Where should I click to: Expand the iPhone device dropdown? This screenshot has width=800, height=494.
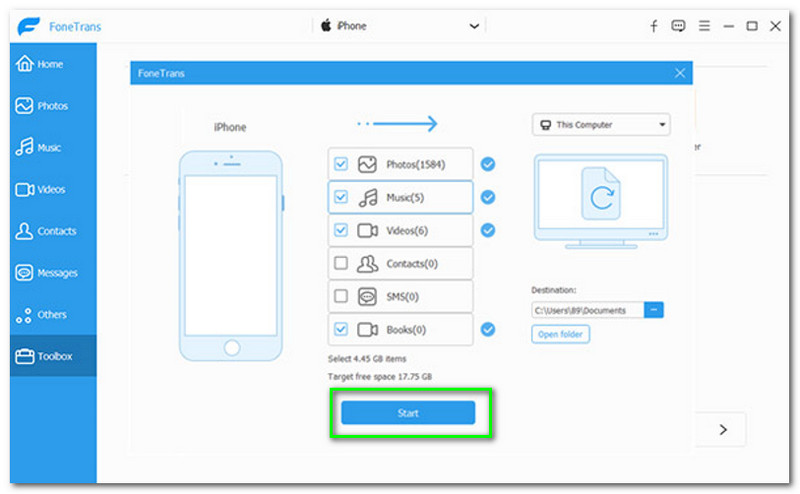tap(399, 26)
